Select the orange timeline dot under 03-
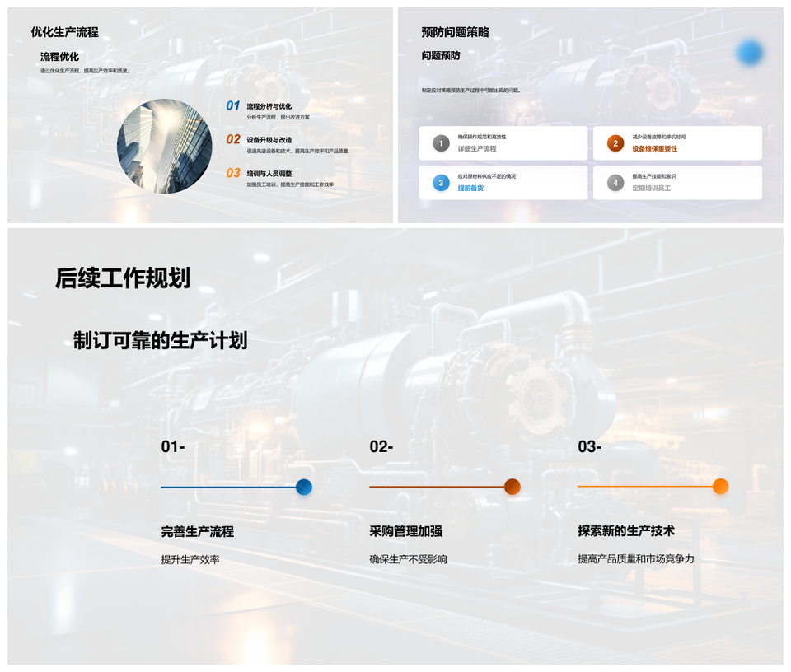791x672 pixels. click(720, 487)
